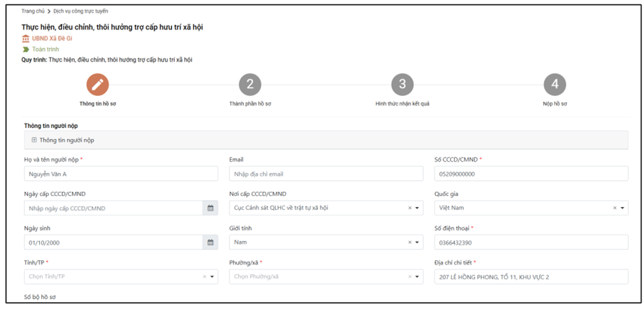Screen dimensions: 644x309
Task: Open calendar for Ngày cấp CCCD/CMND
Action: 210,208
